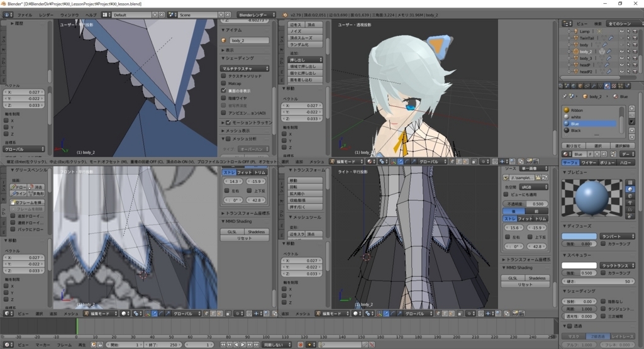The width and height of the screenshot is (644, 349).
Task: Add a material slot with plus icon
Action: coord(631,109)
